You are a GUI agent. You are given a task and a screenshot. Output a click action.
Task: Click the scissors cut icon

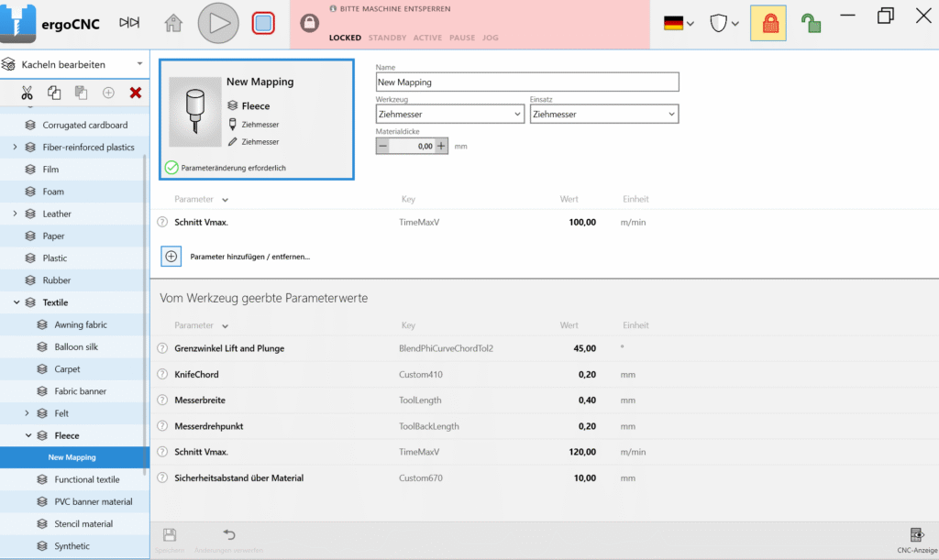click(27, 93)
